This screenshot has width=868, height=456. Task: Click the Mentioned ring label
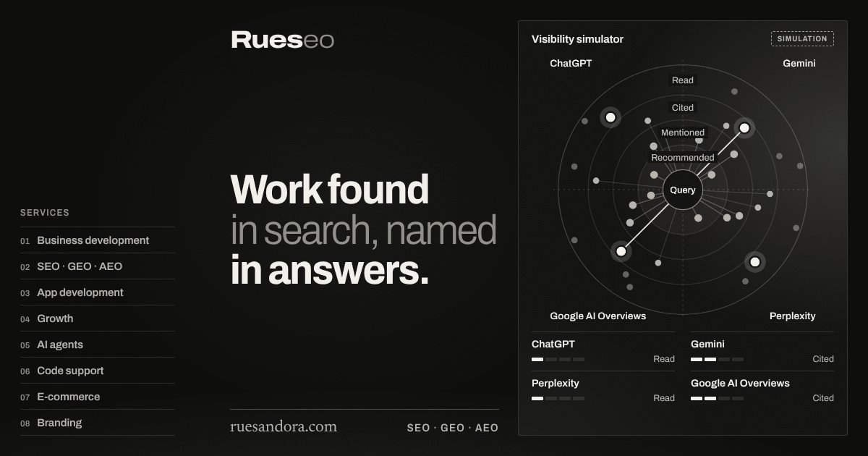683,132
